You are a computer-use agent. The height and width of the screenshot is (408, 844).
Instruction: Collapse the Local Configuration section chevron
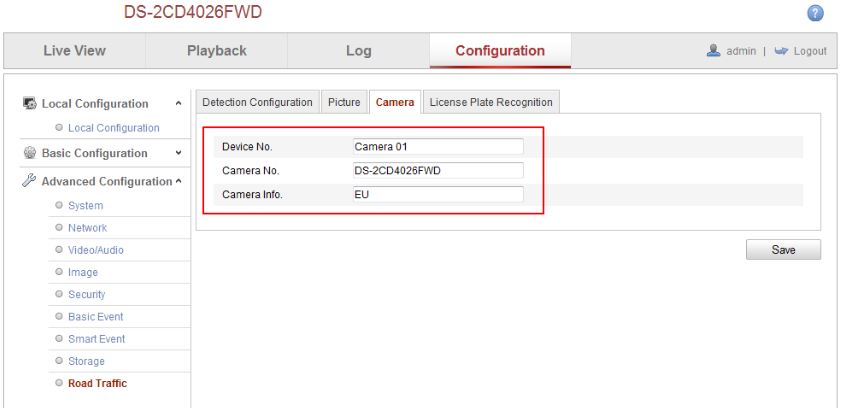178,103
